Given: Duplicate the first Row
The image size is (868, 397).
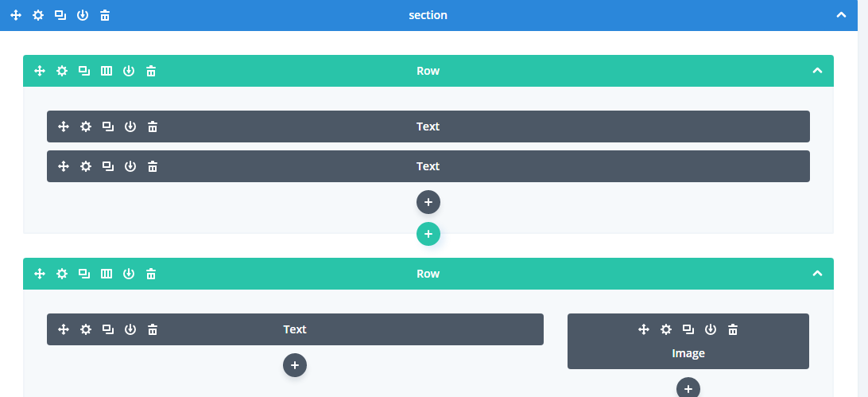Looking at the screenshot, I should coord(84,71).
